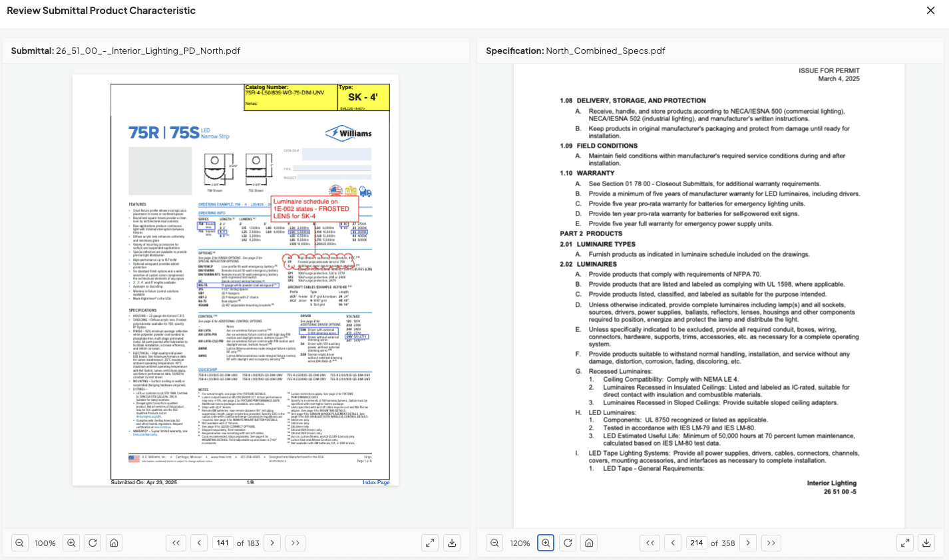Click the 75R | 75S product title

[x=164, y=133]
